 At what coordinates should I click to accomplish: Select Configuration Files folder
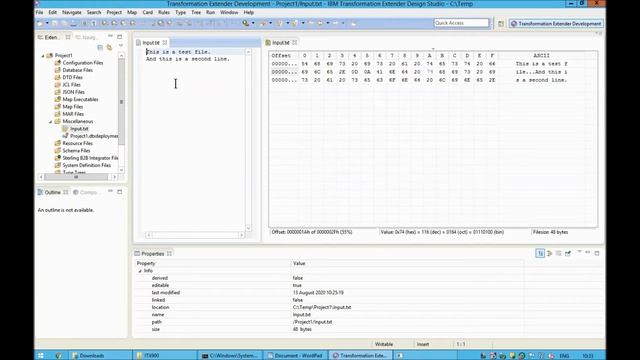pyautogui.click(x=83, y=63)
